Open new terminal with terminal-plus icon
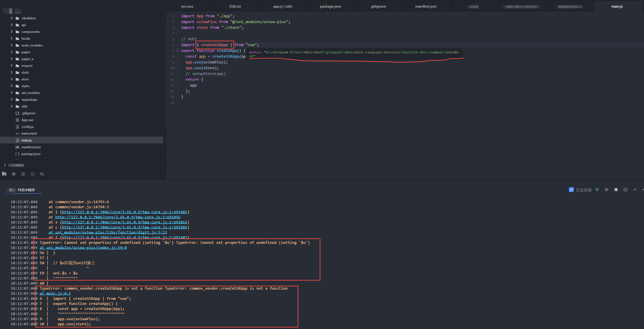The width and height of the screenshot is (644, 329). coord(626,190)
